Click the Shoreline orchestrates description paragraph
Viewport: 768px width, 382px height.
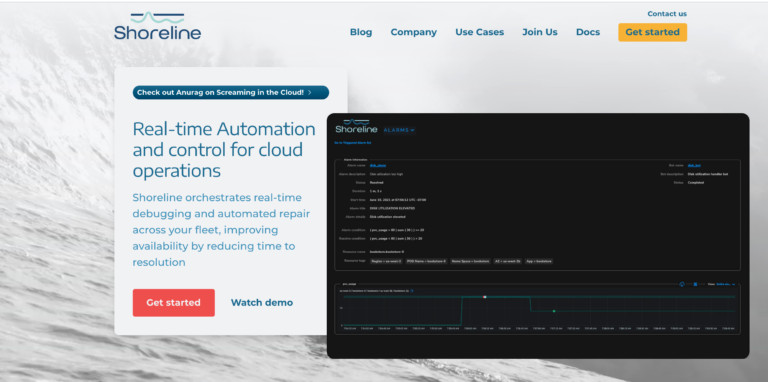click(221, 230)
